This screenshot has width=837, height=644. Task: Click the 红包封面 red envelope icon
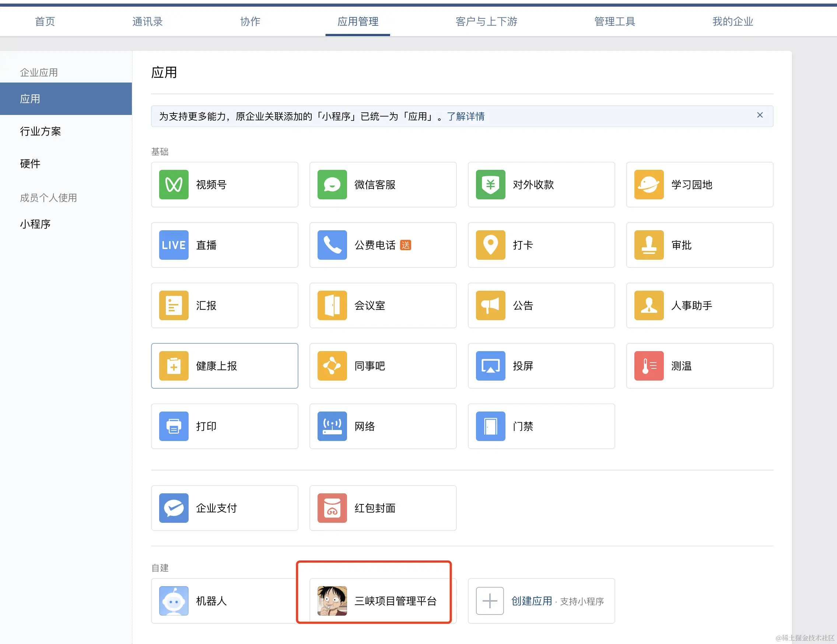332,508
